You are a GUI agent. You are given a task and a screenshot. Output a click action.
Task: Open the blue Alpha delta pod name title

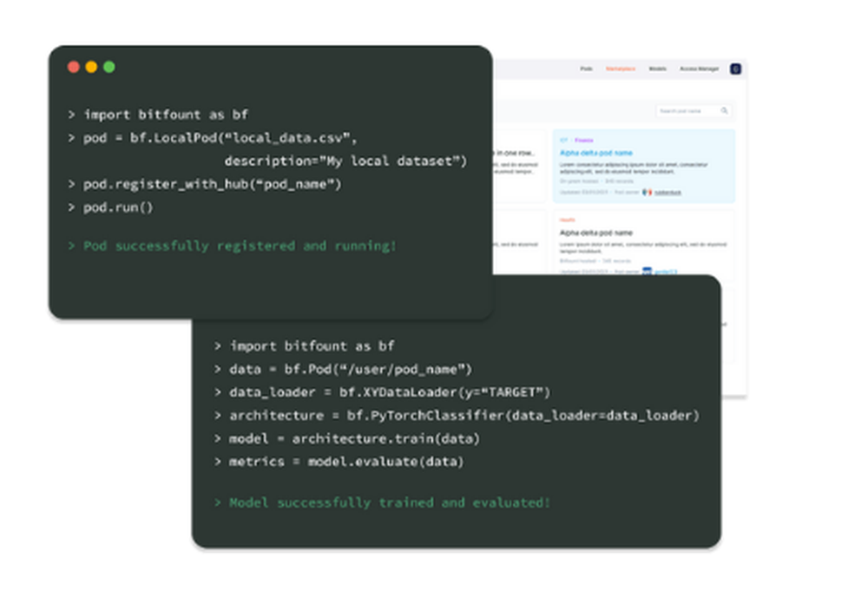tap(595, 153)
